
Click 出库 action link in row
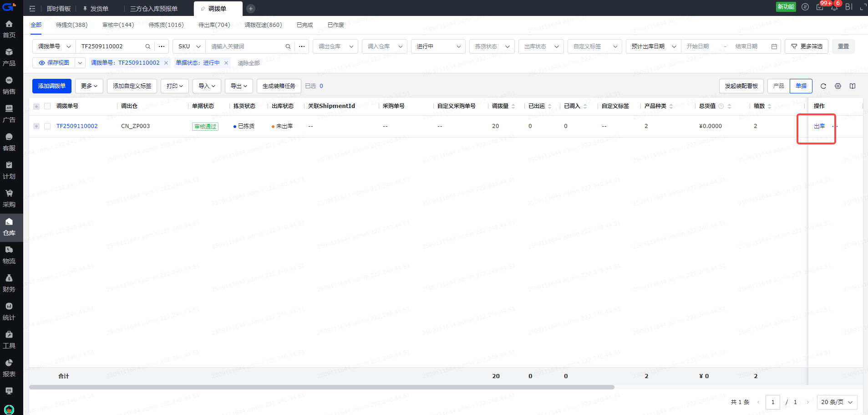[819, 126]
